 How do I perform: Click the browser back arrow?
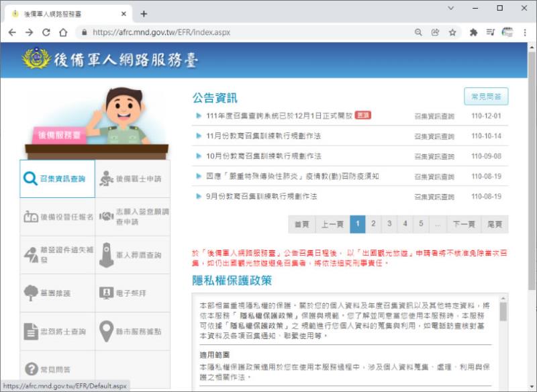[x=12, y=32]
